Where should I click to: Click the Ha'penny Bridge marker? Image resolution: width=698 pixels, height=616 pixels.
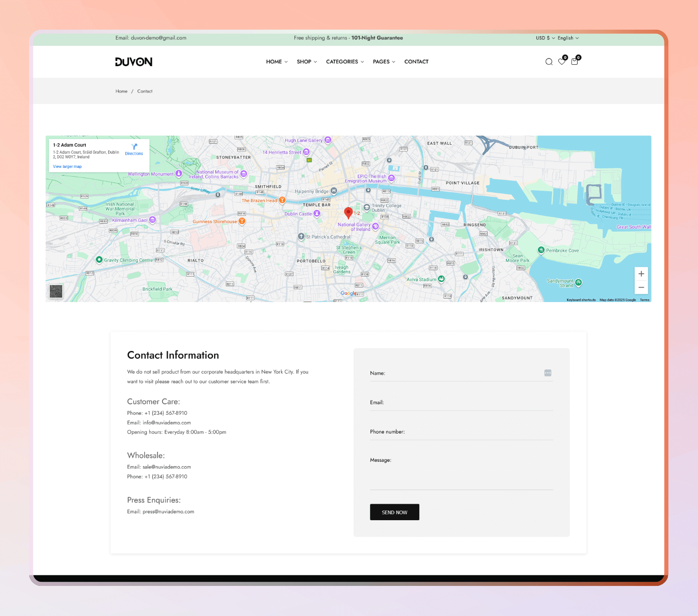coord(334,191)
